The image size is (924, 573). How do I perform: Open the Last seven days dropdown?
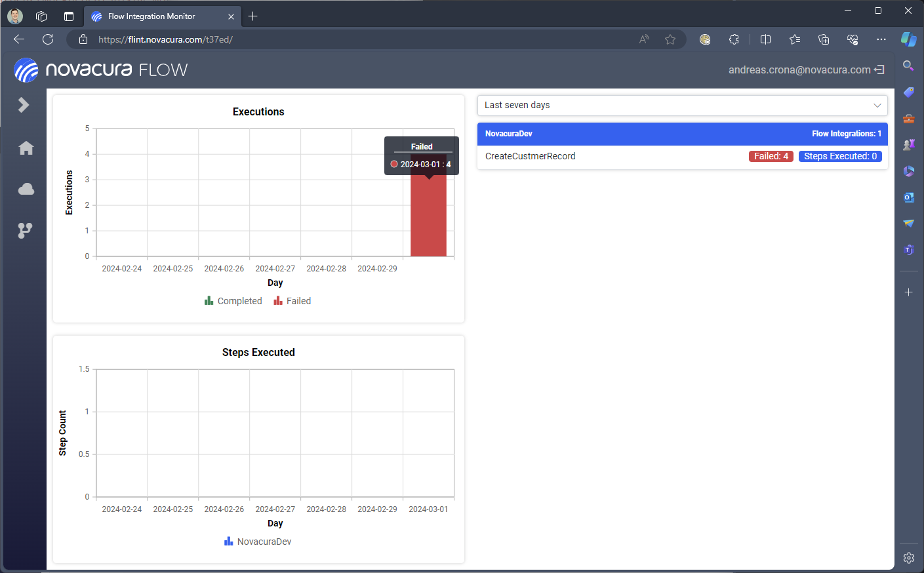pyautogui.click(x=682, y=106)
